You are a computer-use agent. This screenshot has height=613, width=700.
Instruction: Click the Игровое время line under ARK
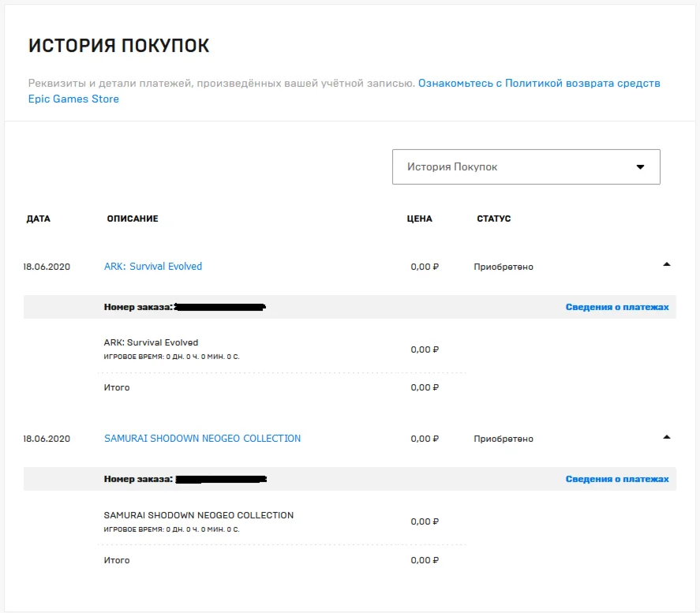[x=171, y=357]
